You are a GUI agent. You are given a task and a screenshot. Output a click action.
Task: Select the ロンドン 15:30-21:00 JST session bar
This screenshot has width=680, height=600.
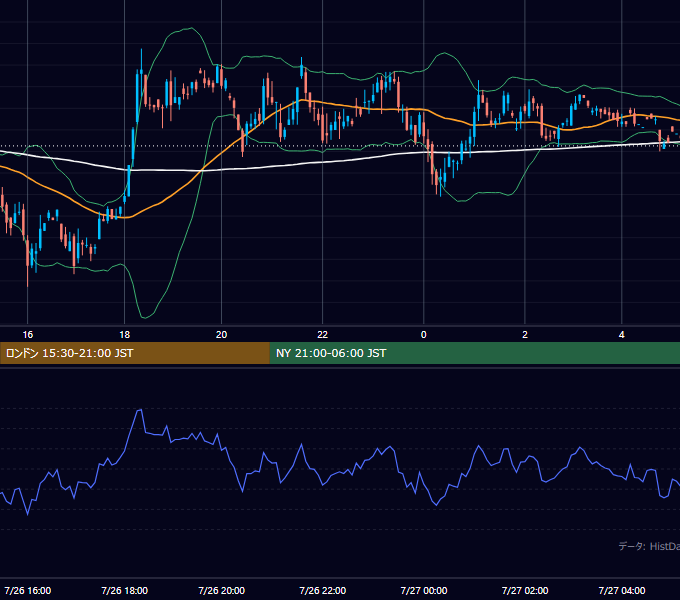click(x=134, y=353)
